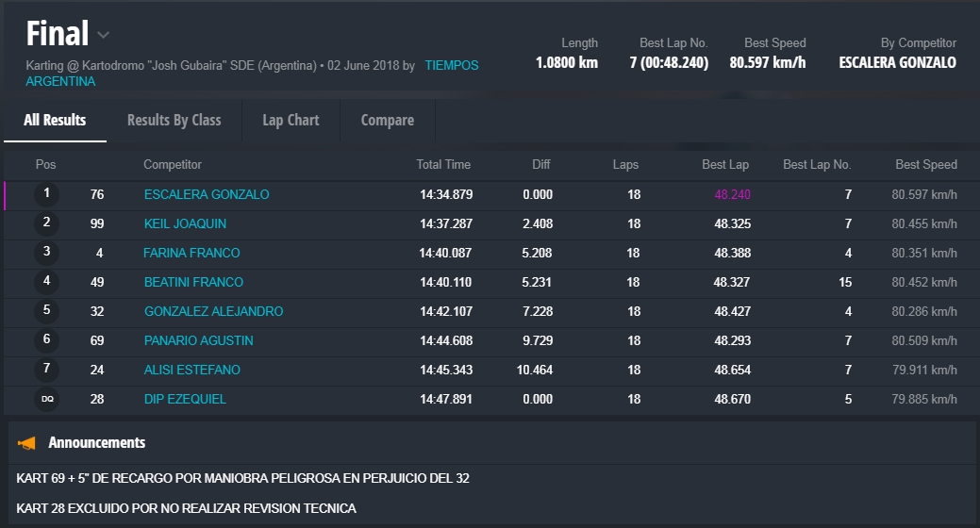Open the TIEMPOS ARGENTINA organizer link
980x528 pixels.
(451, 66)
